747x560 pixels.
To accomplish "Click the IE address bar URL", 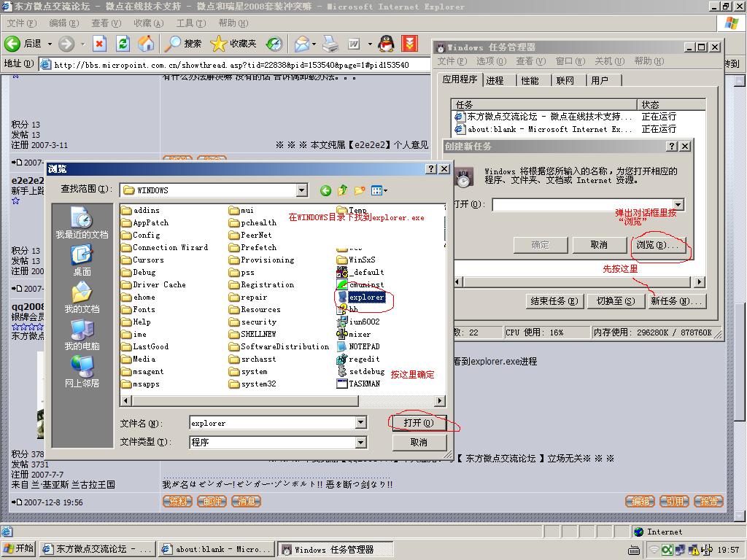I will (x=231, y=65).
